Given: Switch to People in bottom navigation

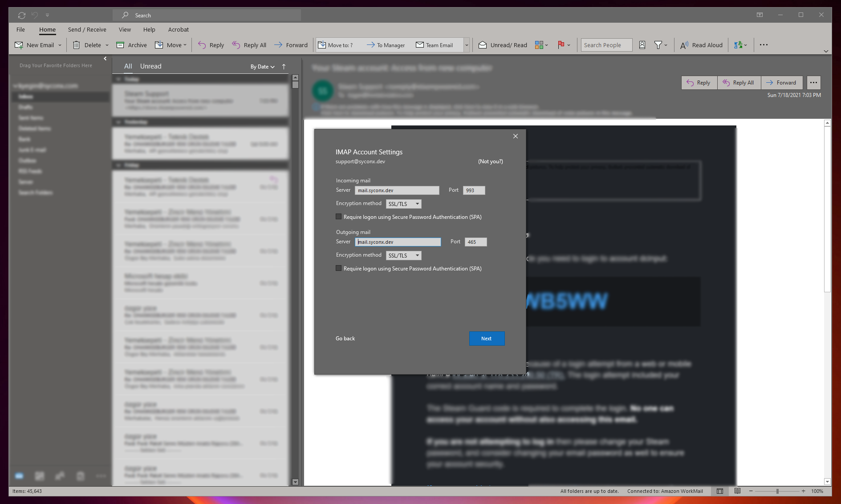Looking at the screenshot, I should coord(60,476).
